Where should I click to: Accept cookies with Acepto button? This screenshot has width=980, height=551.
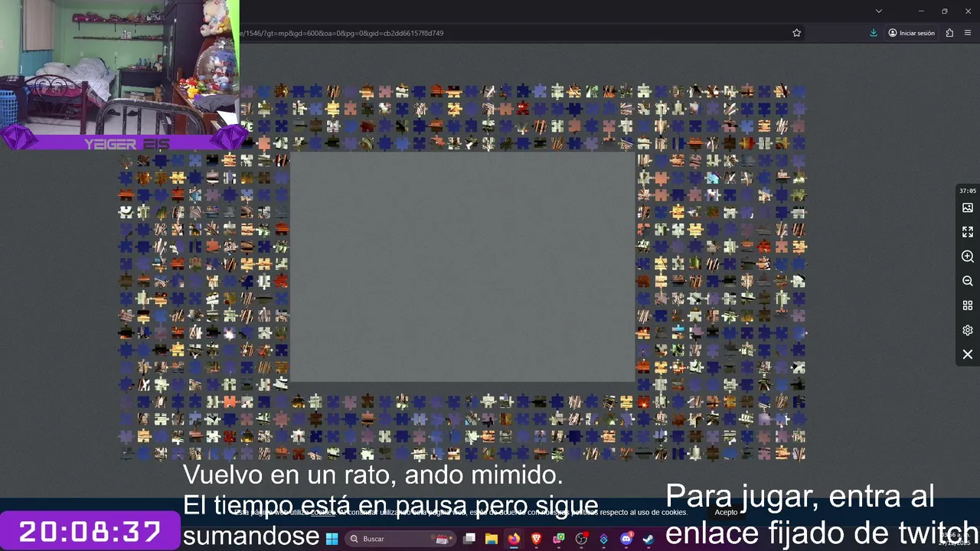point(726,513)
